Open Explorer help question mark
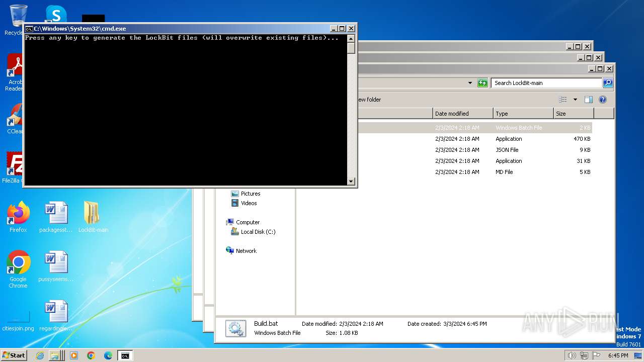644x362 pixels. [603, 100]
